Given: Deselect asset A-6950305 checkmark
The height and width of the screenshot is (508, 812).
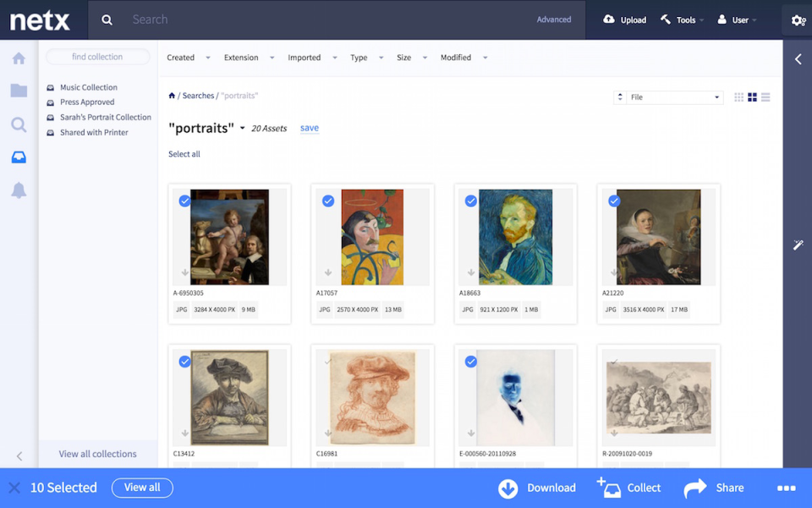Looking at the screenshot, I should [x=185, y=201].
